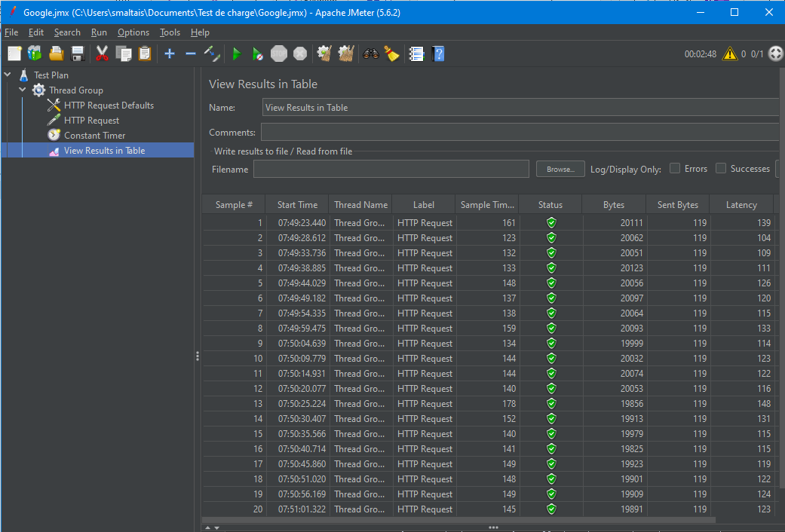Click the Toggle wand icon in toolbar
This screenshot has height=532, width=785.
[212, 54]
